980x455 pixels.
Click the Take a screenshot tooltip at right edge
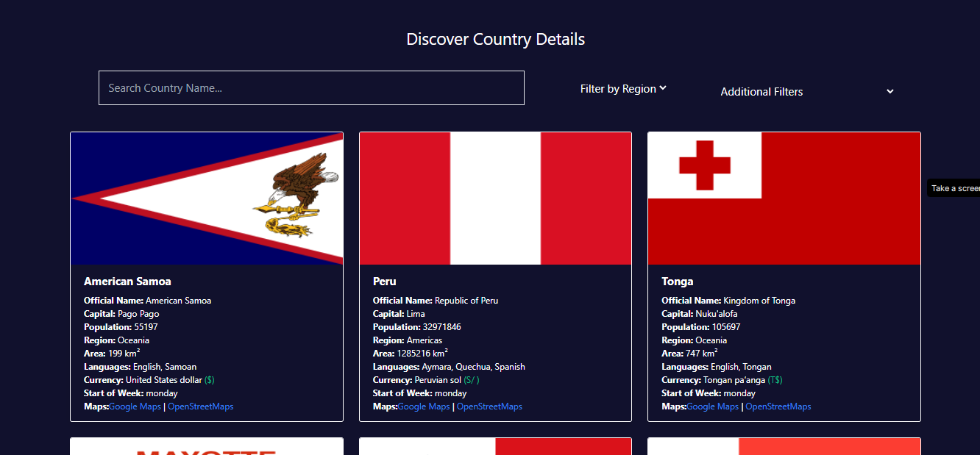click(954, 188)
